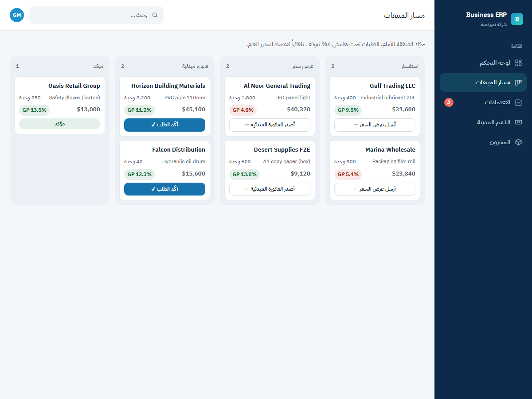532x399 pixels.
Task: Click Packaging film roll product text
Action: click(394, 162)
